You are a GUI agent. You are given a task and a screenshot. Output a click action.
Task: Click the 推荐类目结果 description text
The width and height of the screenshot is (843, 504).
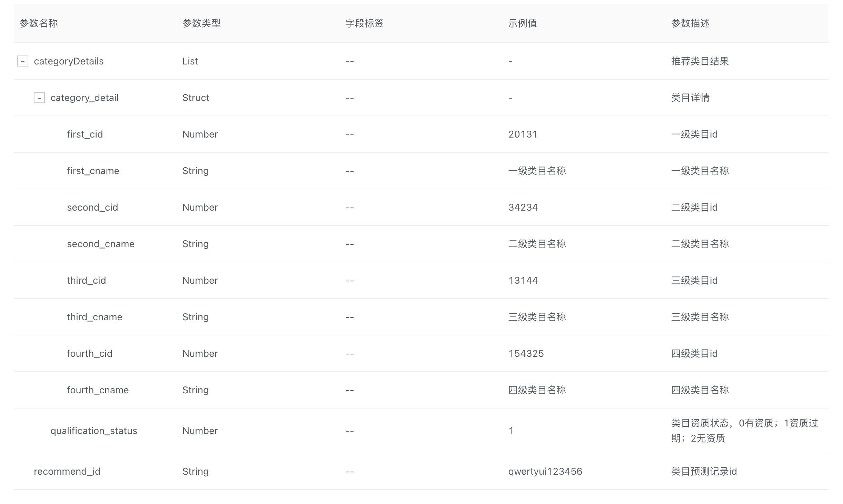click(x=700, y=61)
